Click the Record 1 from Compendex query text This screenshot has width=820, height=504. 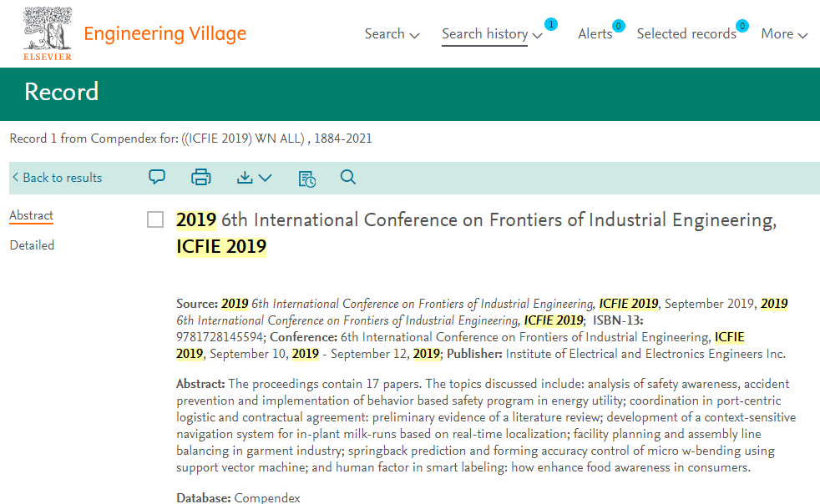pyautogui.click(x=191, y=139)
